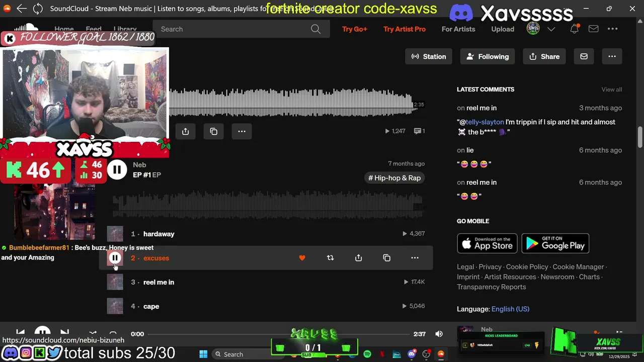Mute the player volume
Screen dimensions: 644x362
click(439, 334)
